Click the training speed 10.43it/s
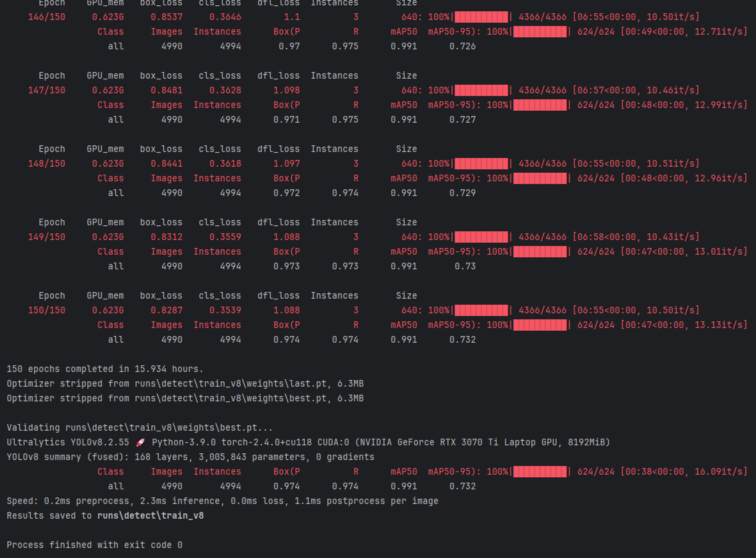The height and width of the screenshot is (558, 756). pyautogui.click(x=671, y=237)
